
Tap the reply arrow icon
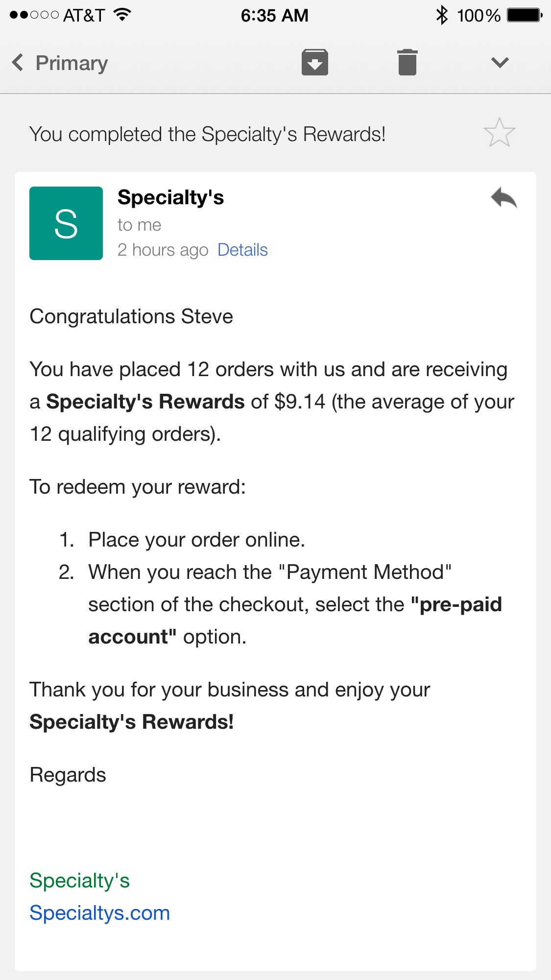(504, 198)
